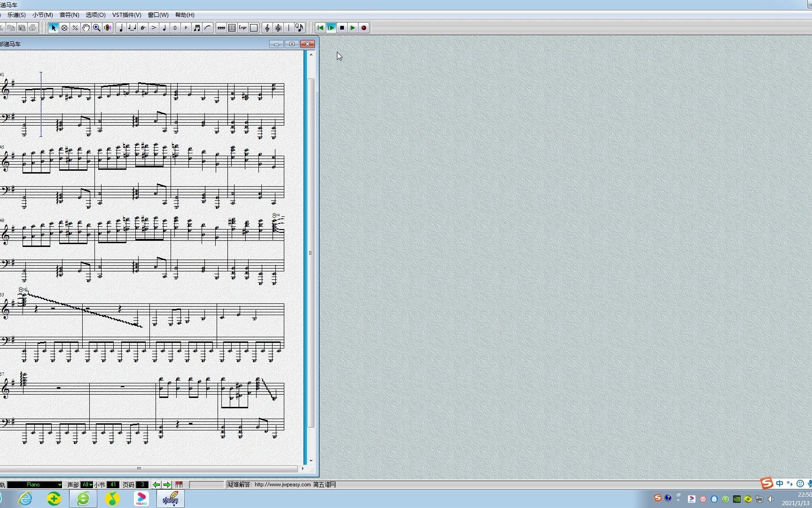812x508 pixels.
Task: Click the circled-X delete tool
Action: click(x=64, y=28)
